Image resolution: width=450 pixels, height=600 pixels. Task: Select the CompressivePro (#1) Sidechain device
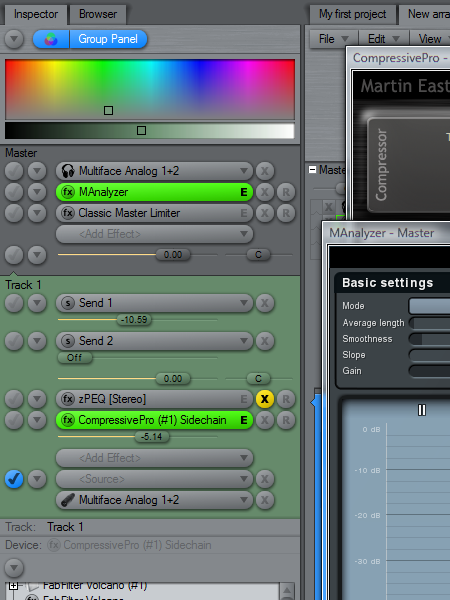tap(154, 420)
